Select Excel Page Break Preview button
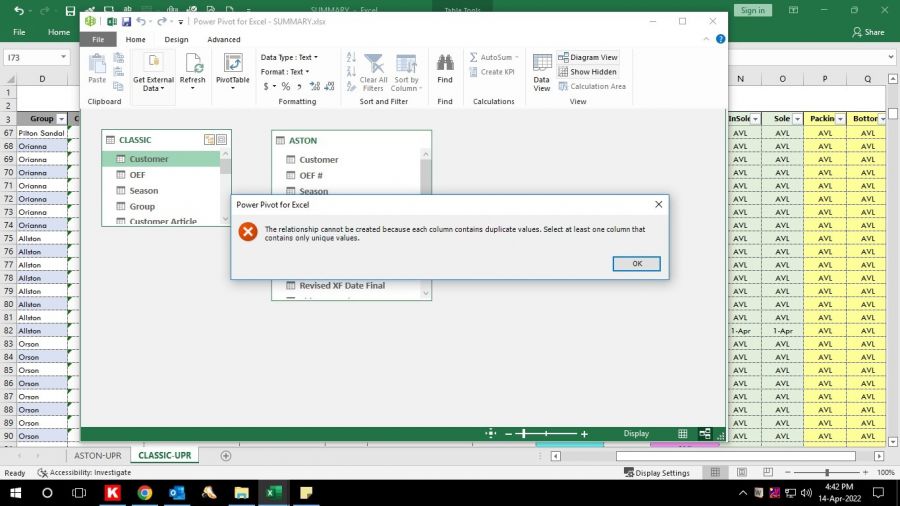This screenshot has width=900, height=506. click(768, 472)
